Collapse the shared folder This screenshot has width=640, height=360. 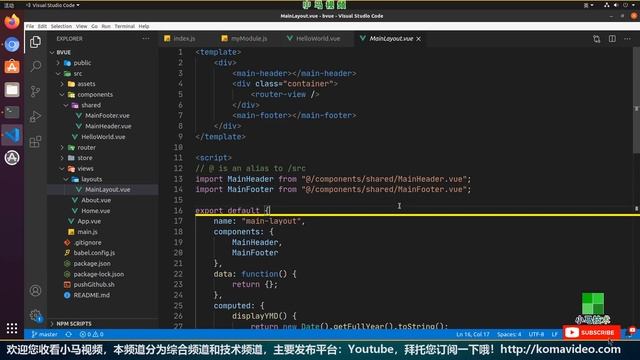(66, 105)
